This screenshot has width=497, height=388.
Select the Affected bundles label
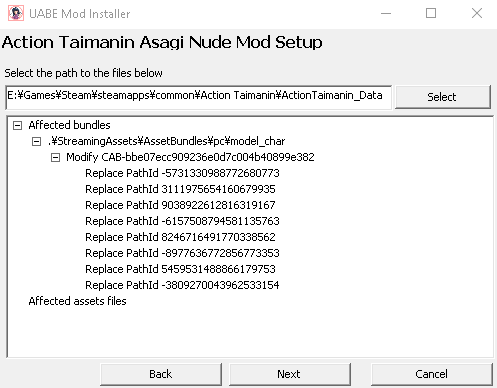coord(69,125)
